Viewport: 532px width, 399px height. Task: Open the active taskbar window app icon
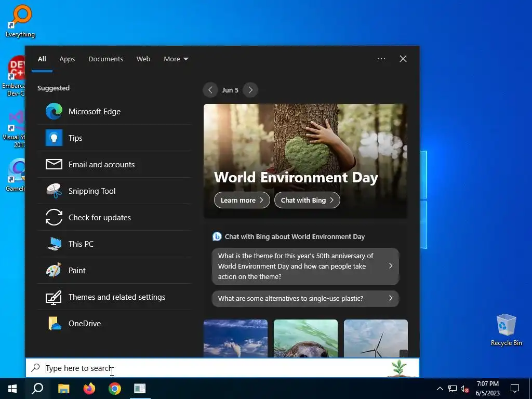pyautogui.click(x=140, y=389)
